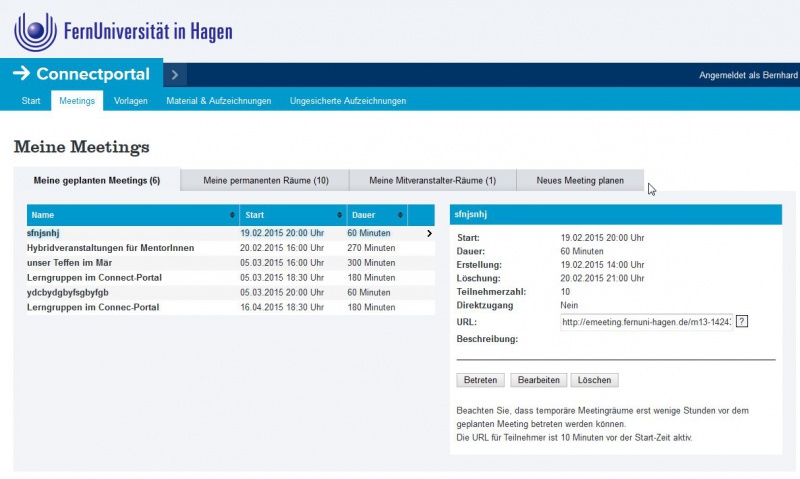Expand the chevron next to Connectportal
Image resolution: width=800 pixels, height=479 pixels.
[174, 75]
